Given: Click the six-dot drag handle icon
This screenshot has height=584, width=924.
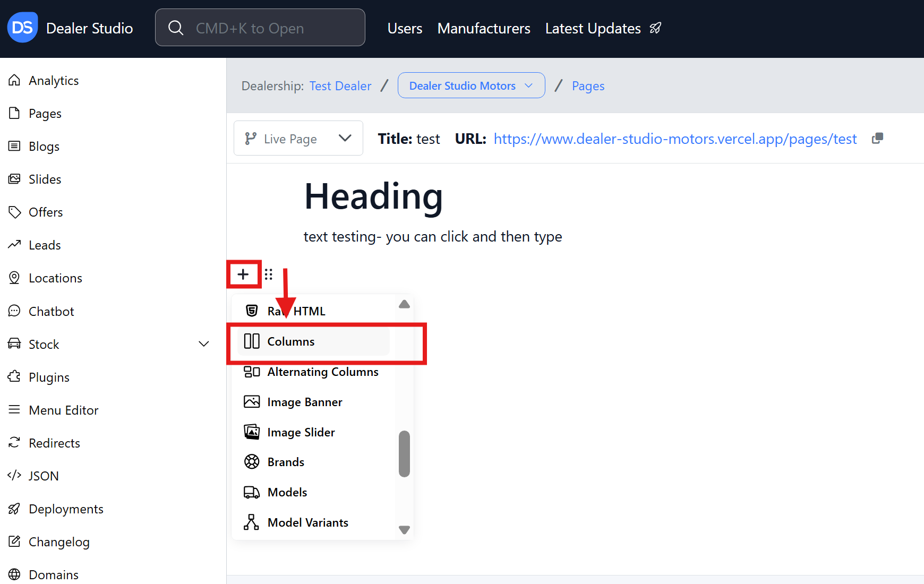Looking at the screenshot, I should tap(269, 274).
